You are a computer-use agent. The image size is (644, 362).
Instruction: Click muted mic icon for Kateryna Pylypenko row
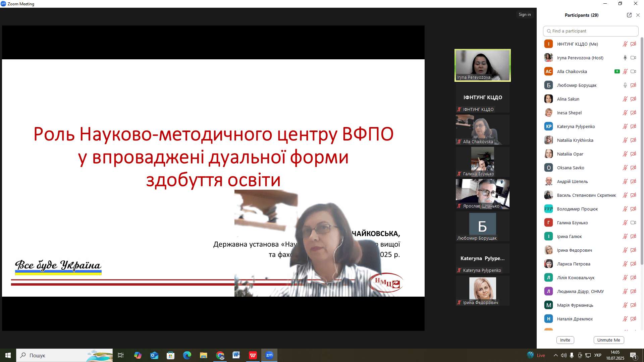pyautogui.click(x=625, y=126)
